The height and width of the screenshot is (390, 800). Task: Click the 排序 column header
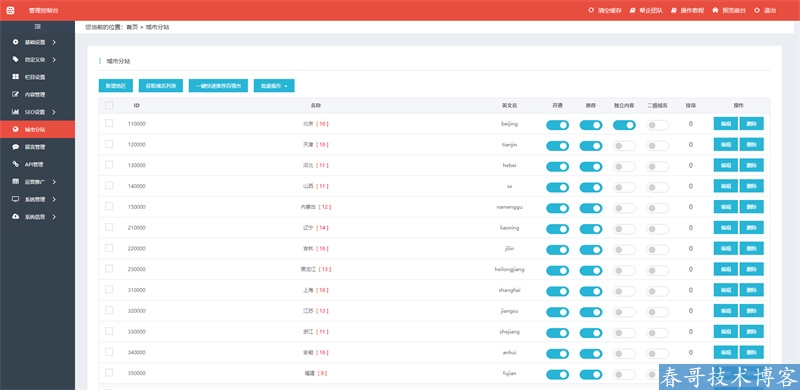pos(691,106)
